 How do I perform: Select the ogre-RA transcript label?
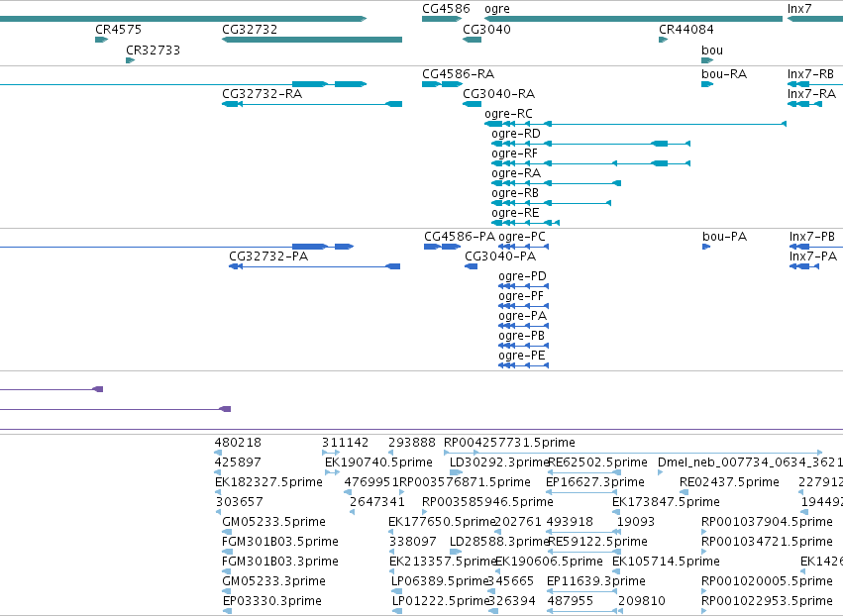tap(515, 173)
